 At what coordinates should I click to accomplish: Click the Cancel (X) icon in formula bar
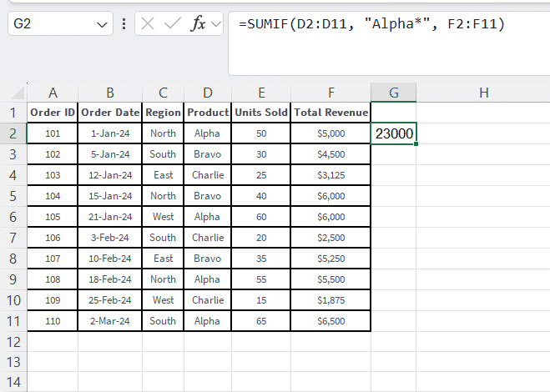pos(149,24)
